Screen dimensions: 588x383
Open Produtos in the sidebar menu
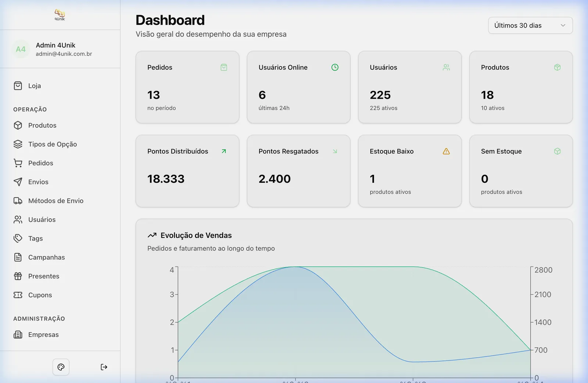pos(42,125)
